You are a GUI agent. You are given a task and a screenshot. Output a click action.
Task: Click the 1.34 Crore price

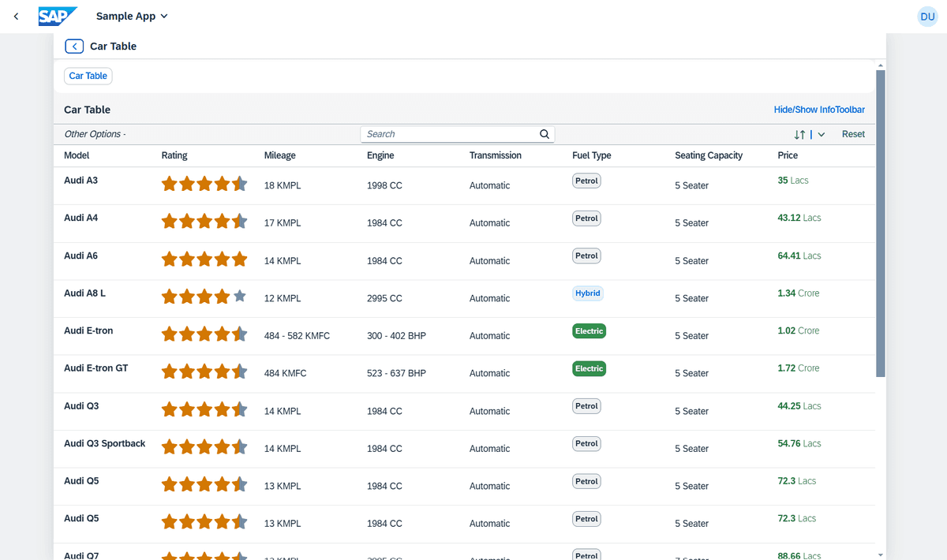799,293
